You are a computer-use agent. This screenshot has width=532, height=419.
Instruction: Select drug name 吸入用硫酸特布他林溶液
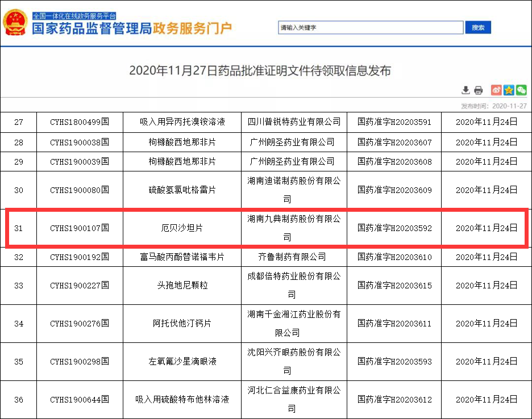(182, 399)
